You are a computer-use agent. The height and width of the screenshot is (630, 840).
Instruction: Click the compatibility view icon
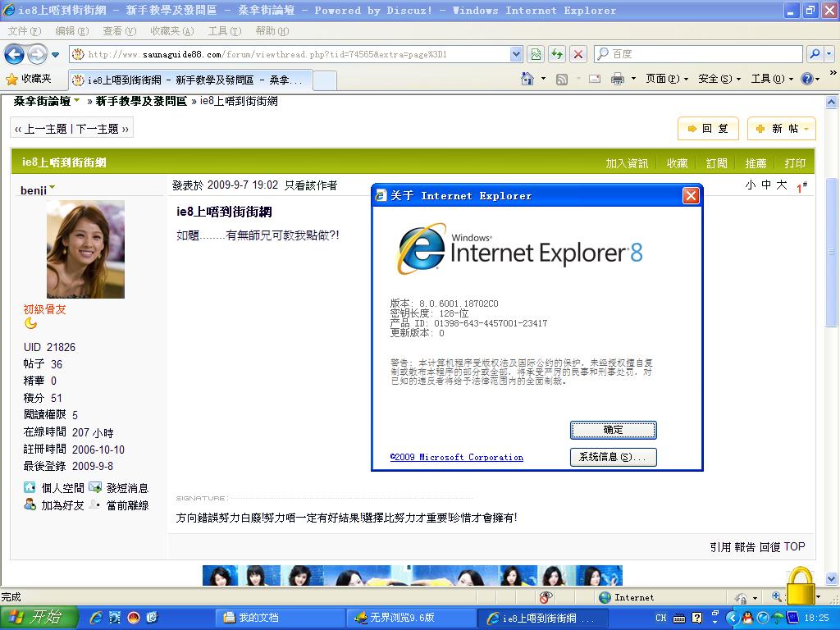[x=535, y=54]
